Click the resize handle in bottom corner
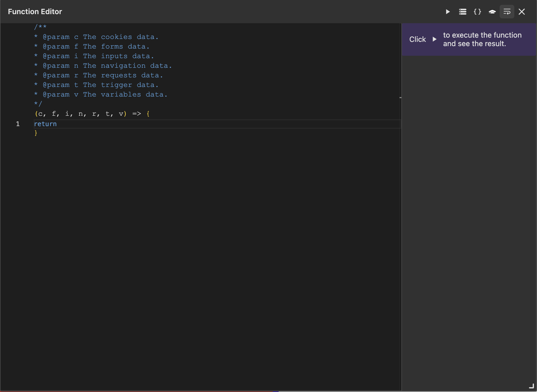Viewport: 537px width, 392px height. (531, 386)
